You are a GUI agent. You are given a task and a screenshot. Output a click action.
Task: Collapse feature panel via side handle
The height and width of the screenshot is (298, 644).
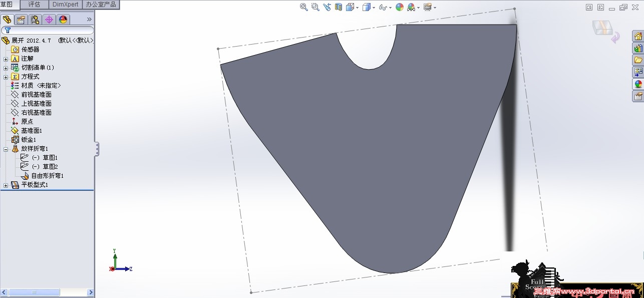tap(97, 149)
